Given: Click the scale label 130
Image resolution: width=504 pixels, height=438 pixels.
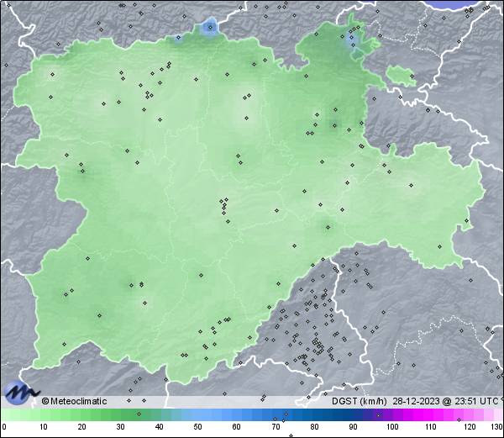Looking at the screenshot, I should [x=497, y=427].
